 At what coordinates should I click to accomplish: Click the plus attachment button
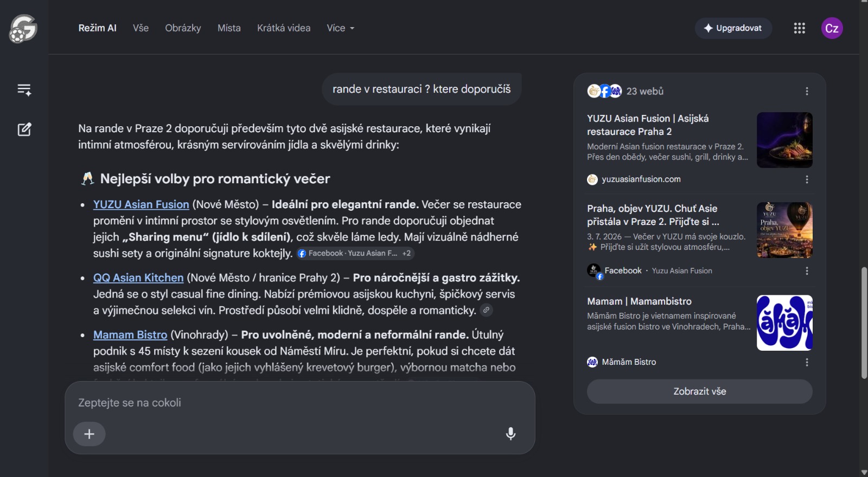coord(90,434)
